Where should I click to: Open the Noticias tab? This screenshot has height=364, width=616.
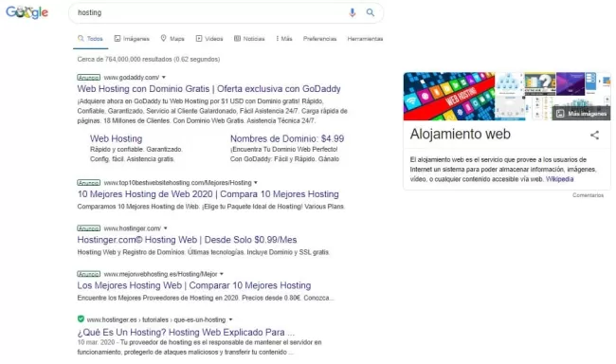pos(249,39)
